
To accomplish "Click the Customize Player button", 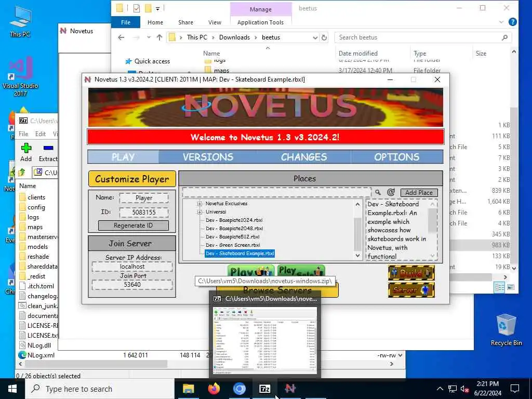I will 132,179.
